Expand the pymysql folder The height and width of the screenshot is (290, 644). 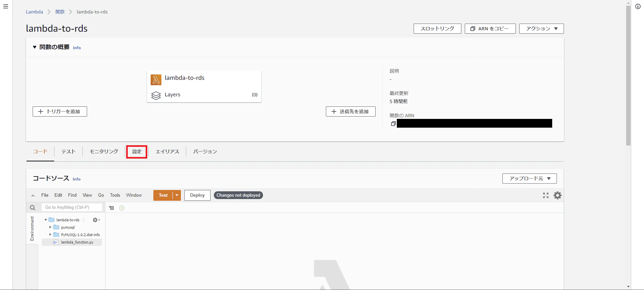pos(50,227)
